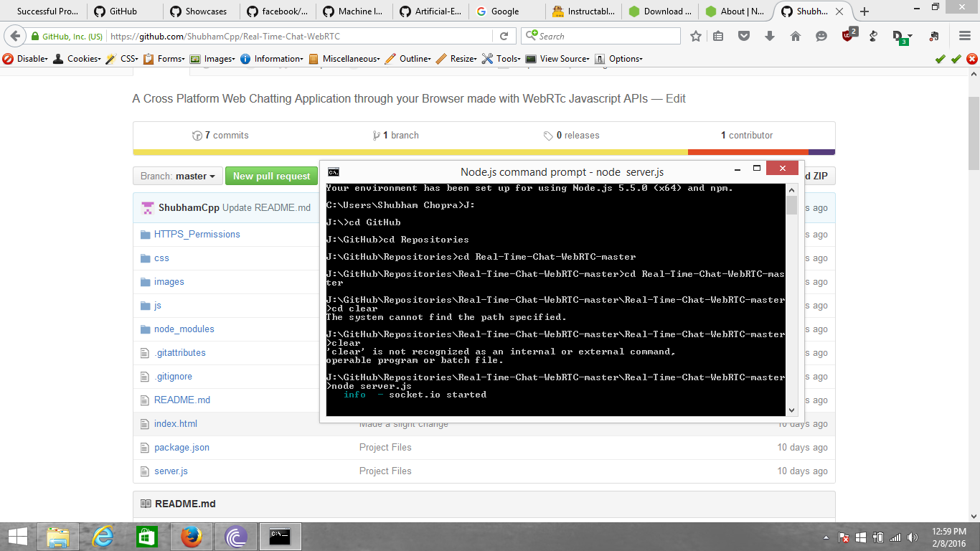This screenshot has height=551, width=980.
Task: Go back to previous page
Action: coord(14,36)
